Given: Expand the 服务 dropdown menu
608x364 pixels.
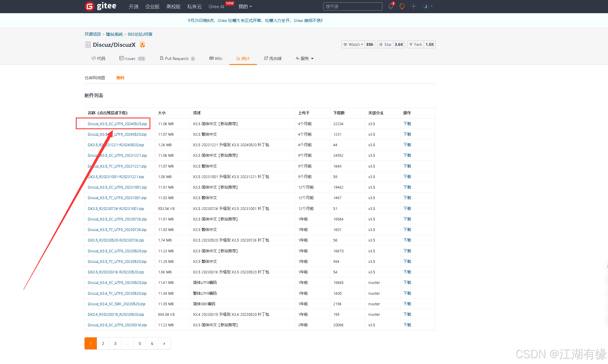Looking at the screenshot, I should point(305,58).
